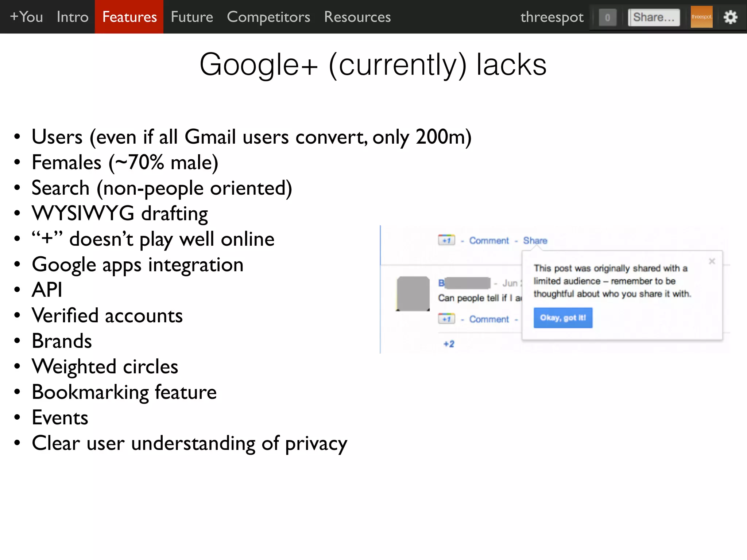The image size is (747, 560).
Task: Click the Share... box in top bar
Action: [x=654, y=17]
